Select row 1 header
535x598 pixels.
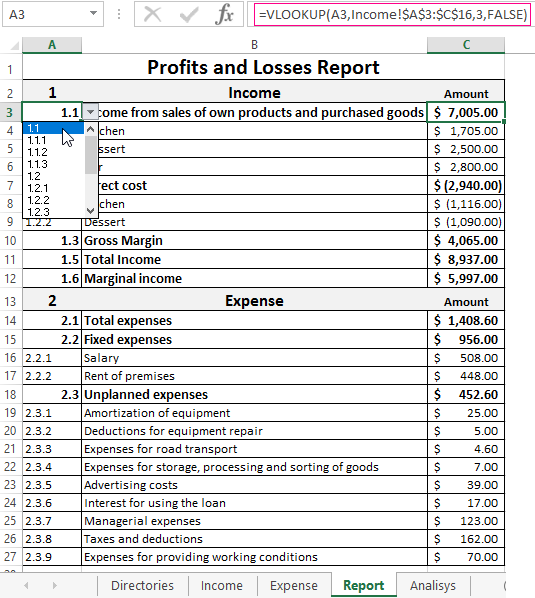point(11,69)
